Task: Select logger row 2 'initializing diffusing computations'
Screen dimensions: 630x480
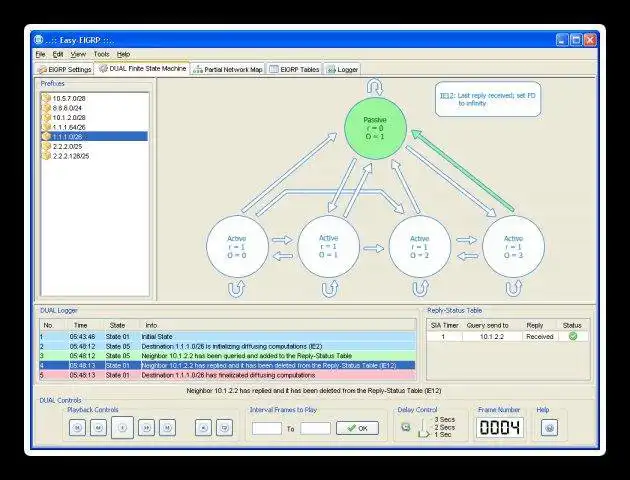Action: [x=227, y=346]
